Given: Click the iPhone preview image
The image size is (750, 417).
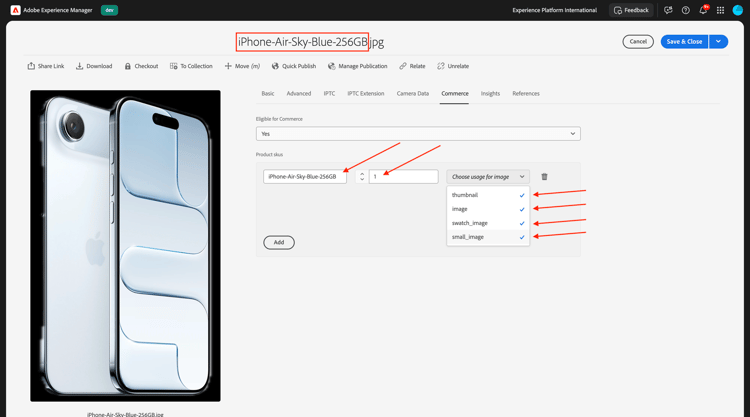Looking at the screenshot, I should tap(125, 246).
